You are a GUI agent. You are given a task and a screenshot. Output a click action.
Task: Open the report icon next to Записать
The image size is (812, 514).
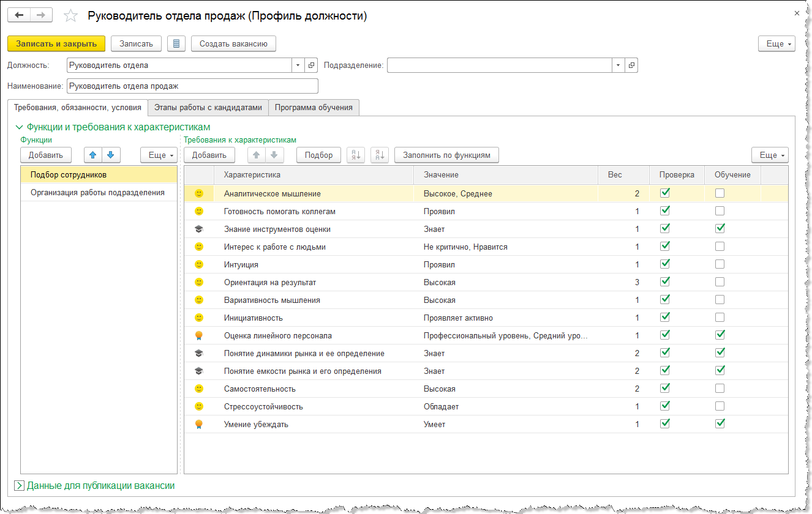coord(176,43)
